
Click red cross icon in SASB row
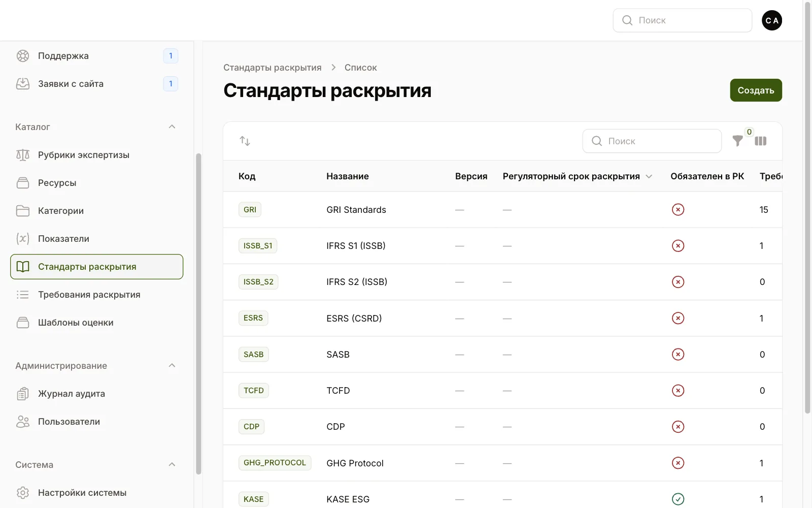(678, 355)
